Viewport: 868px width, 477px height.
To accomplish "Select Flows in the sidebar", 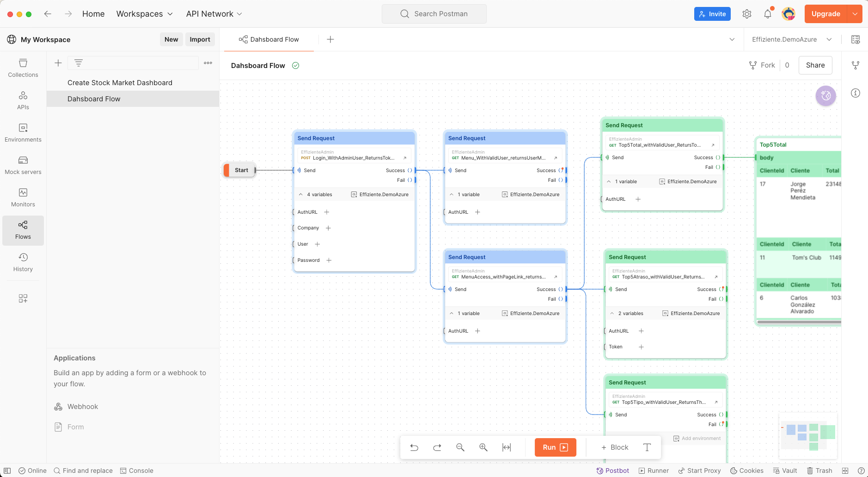I will click(23, 230).
